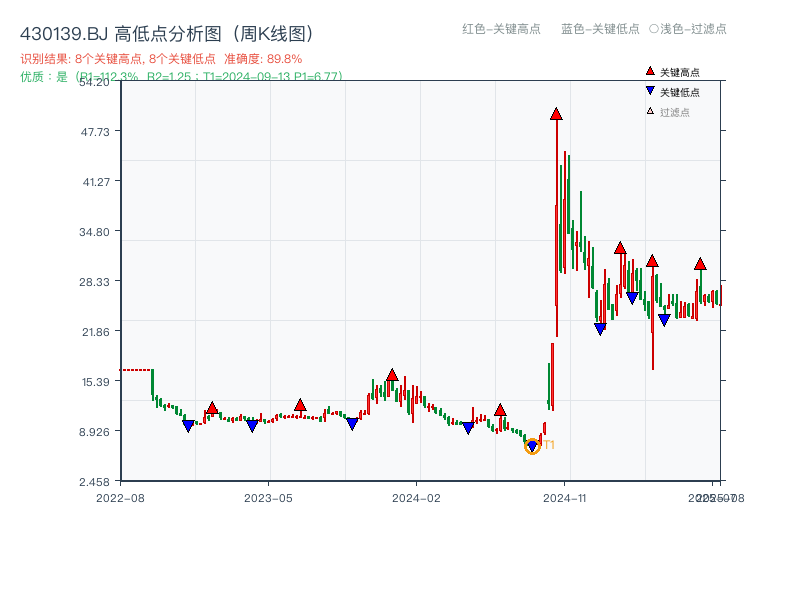Select the red 关键高点 triangle legend icon
800x600 pixels.
(648, 70)
